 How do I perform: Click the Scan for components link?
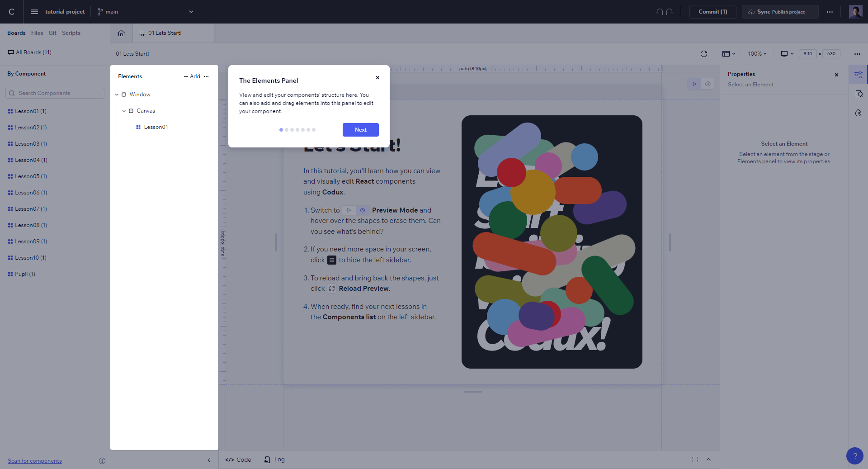click(35, 461)
